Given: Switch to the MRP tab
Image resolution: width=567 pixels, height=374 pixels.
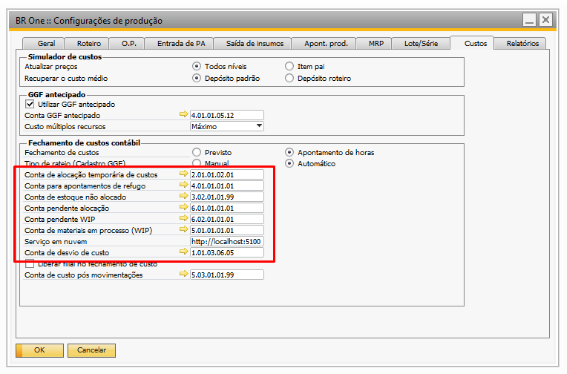Looking at the screenshot, I should pyautogui.click(x=374, y=43).
